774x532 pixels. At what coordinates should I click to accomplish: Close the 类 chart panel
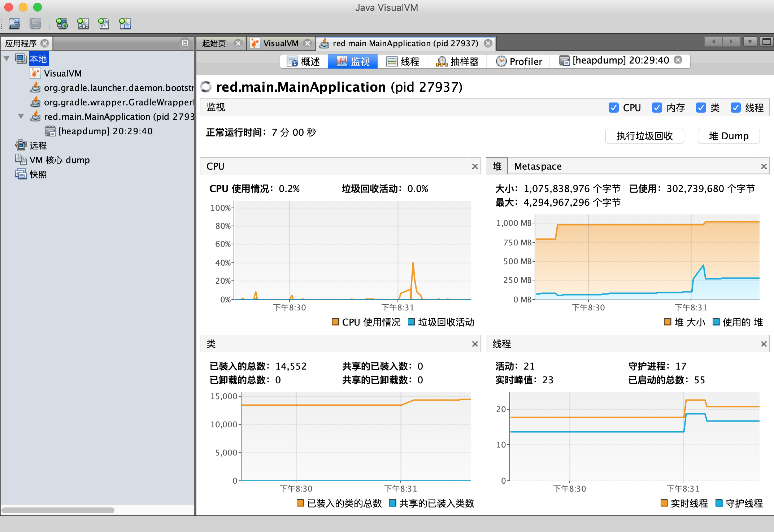point(475,344)
